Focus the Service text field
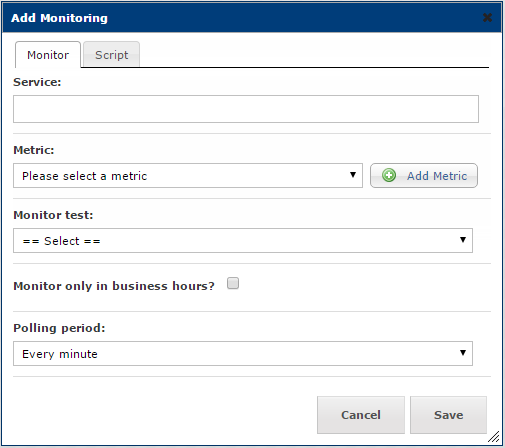 pyautogui.click(x=246, y=109)
